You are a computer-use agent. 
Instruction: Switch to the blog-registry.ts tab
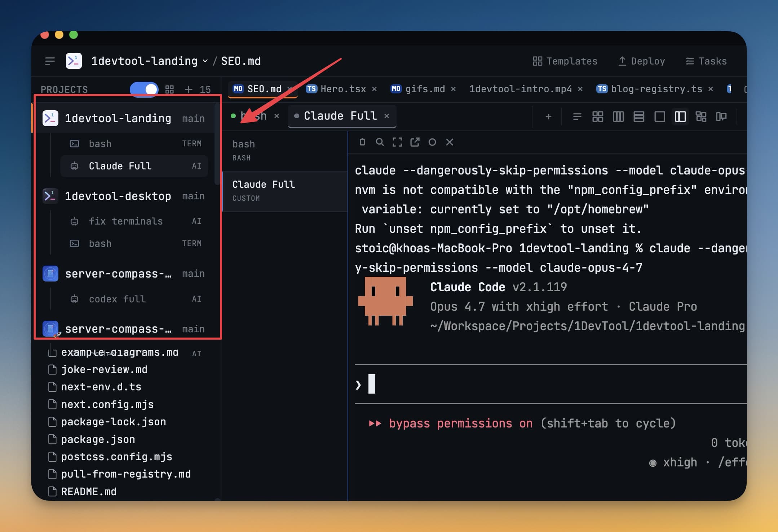click(649, 89)
